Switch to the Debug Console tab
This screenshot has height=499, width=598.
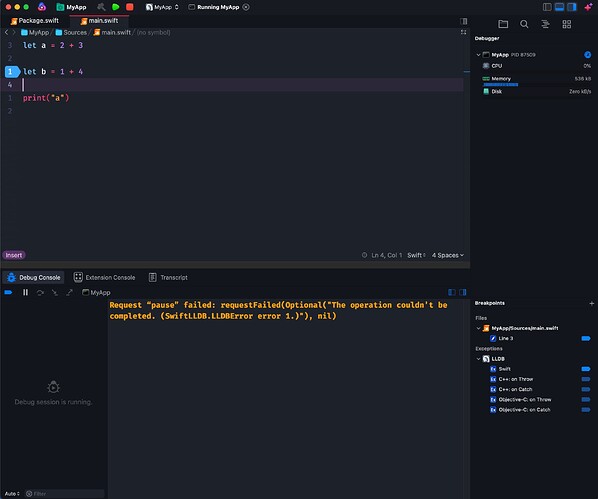point(34,277)
